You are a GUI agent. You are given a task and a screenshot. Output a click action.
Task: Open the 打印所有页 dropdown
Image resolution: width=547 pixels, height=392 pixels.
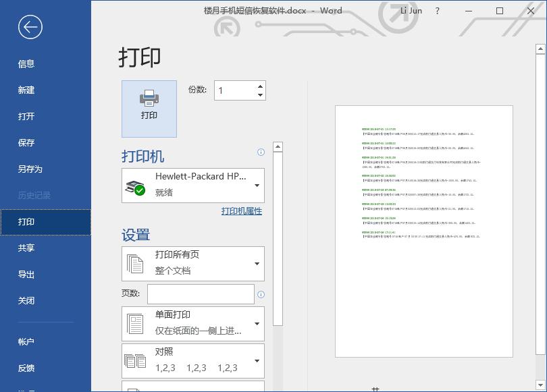257,264
